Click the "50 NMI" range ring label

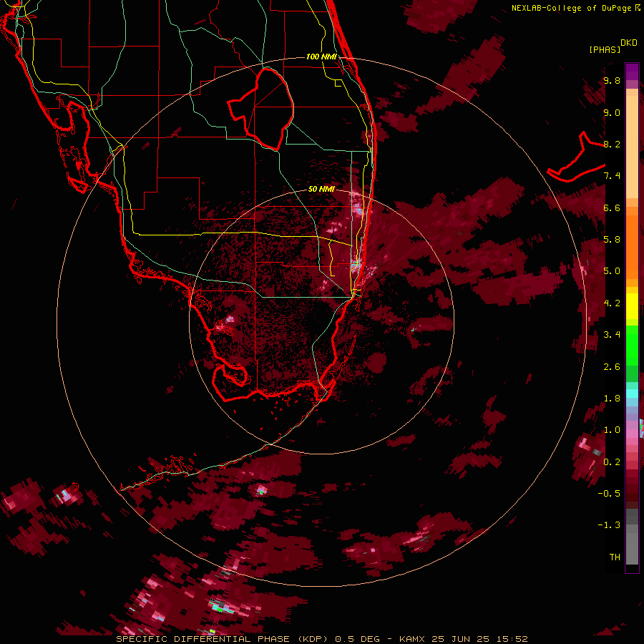(321, 189)
